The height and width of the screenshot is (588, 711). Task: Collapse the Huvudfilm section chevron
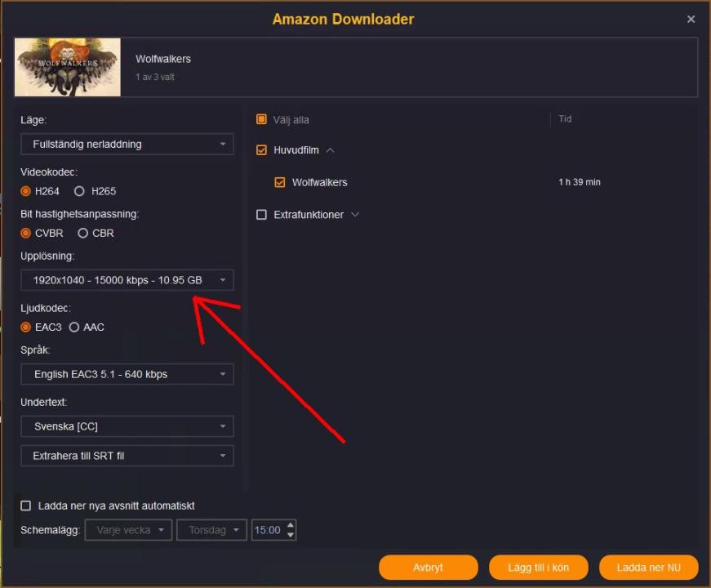coord(330,150)
